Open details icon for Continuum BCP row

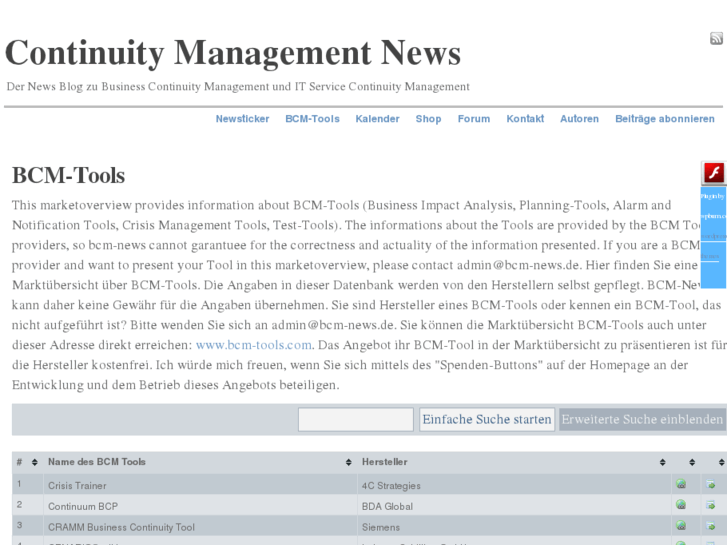(710, 505)
